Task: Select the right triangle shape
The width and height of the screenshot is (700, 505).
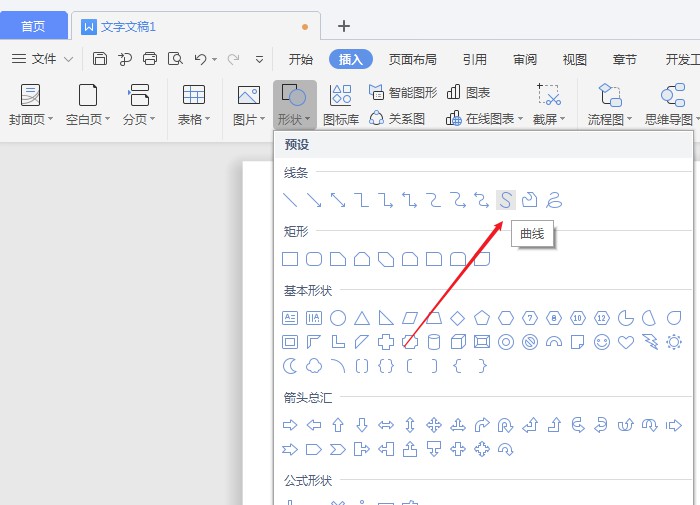Action: (x=386, y=318)
